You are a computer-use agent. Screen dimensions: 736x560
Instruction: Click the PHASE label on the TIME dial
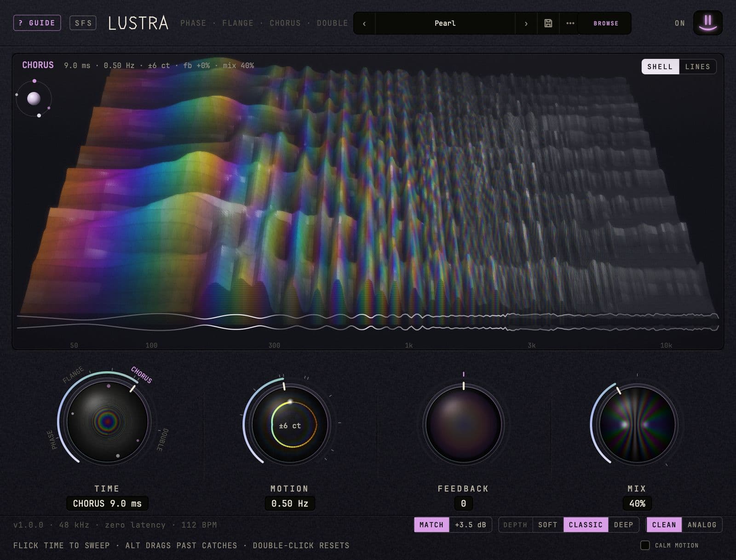(x=52, y=440)
